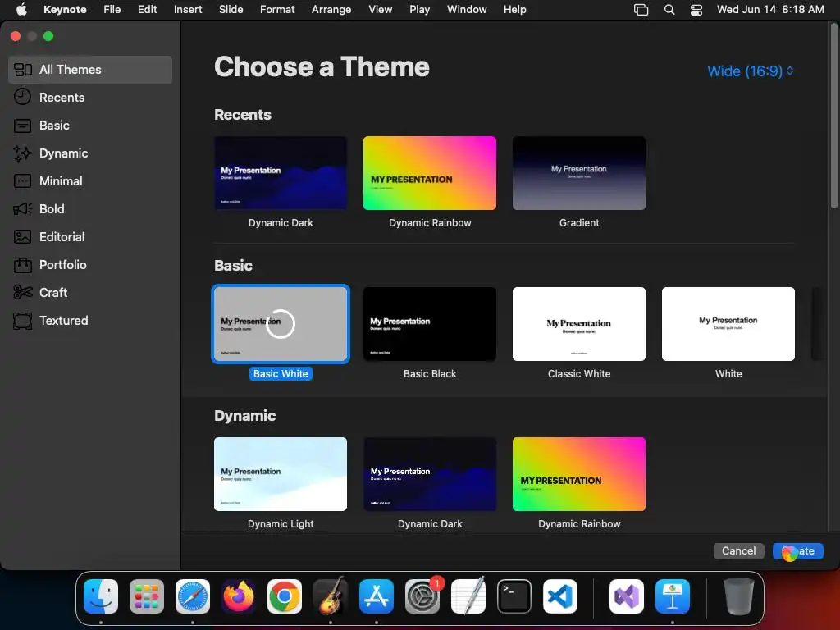Open the Trash in the Dock
The image size is (840, 630).
pos(739,596)
